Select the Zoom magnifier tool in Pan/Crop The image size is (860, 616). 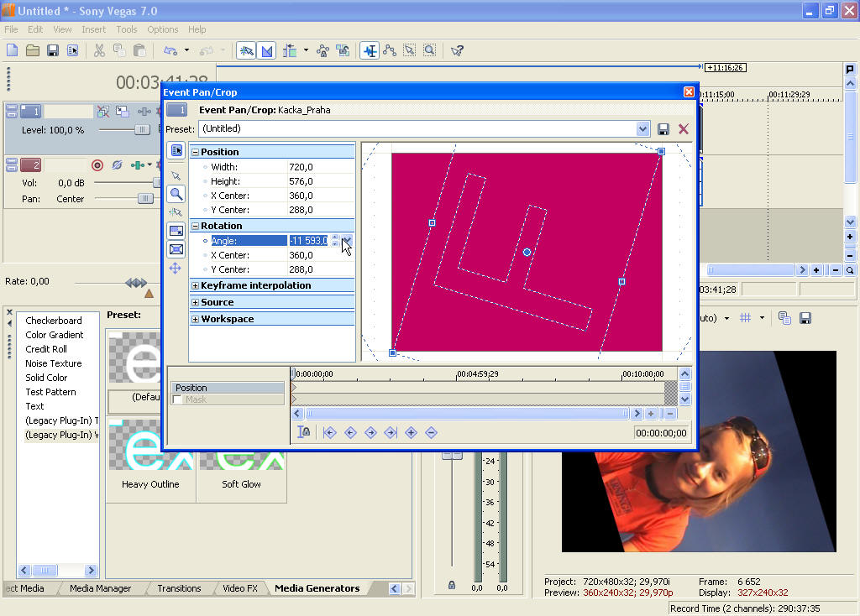(176, 194)
